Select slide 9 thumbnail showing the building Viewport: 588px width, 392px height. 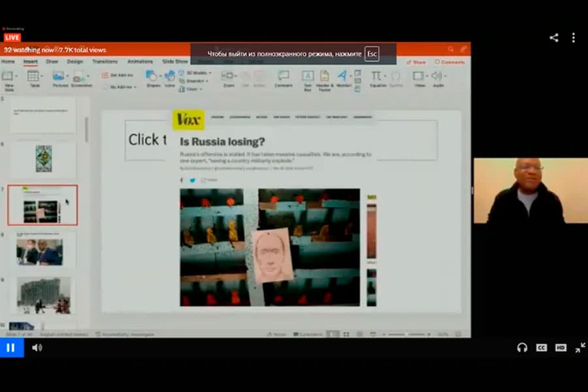tap(44, 295)
